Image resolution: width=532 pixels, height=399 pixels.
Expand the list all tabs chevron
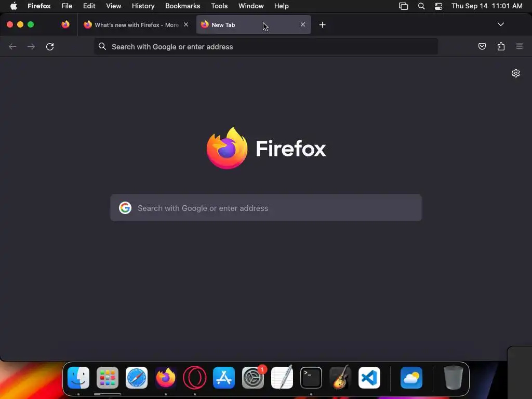[x=500, y=24]
